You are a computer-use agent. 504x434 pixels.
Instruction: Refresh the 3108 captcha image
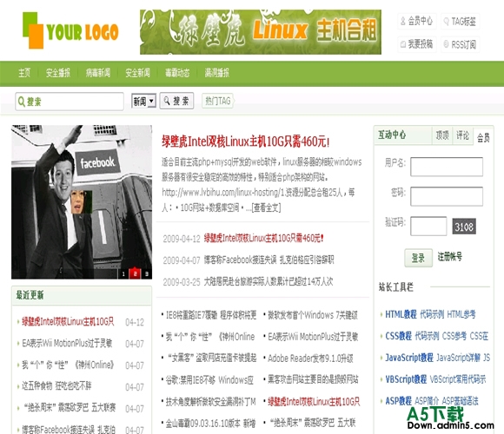click(x=464, y=227)
